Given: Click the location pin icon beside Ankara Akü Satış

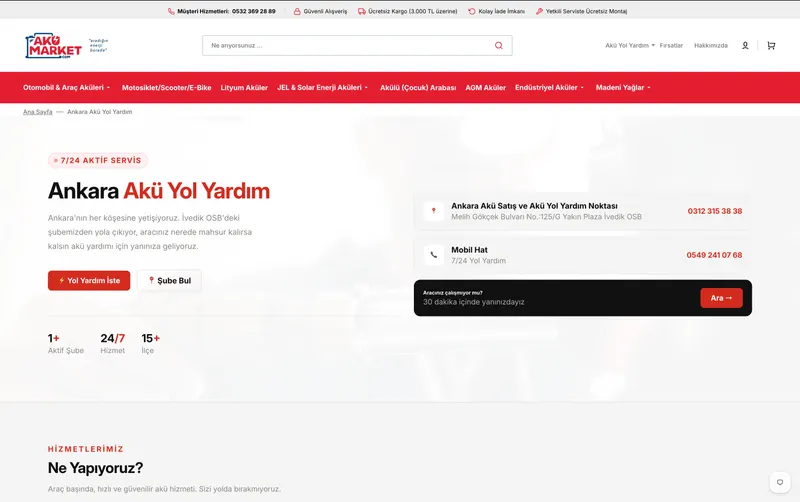Looking at the screenshot, I should pyautogui.click(x=434, y=211).
